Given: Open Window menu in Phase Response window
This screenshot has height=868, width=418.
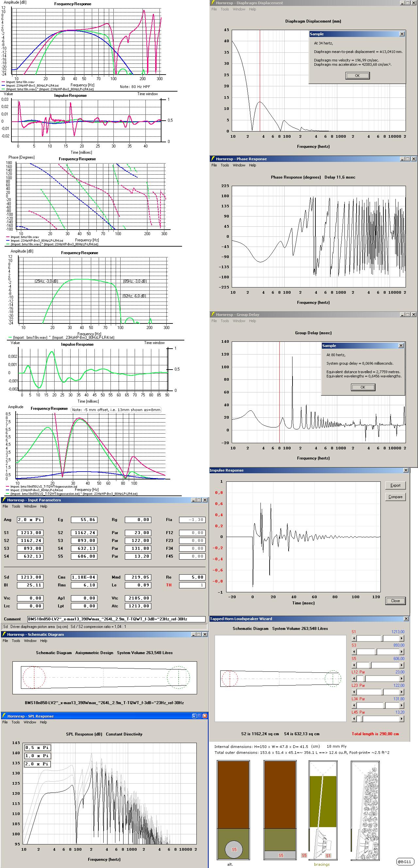Looking at the screenshot, I should 239,165.
